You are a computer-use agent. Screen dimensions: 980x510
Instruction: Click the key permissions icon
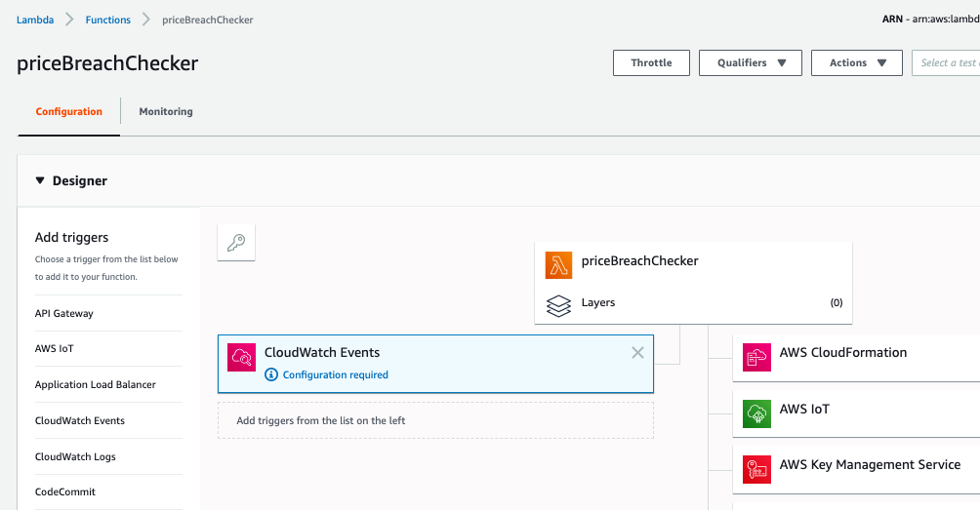(236, 242)
